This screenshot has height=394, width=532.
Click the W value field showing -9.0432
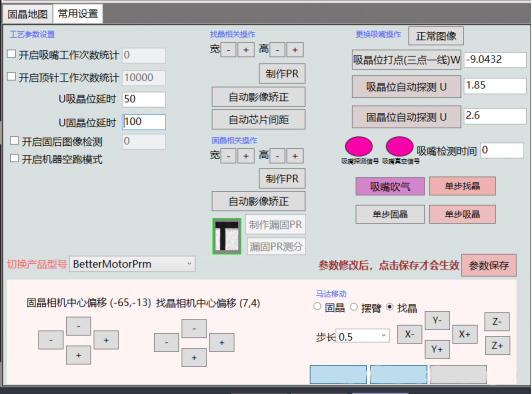pos(495,60)
